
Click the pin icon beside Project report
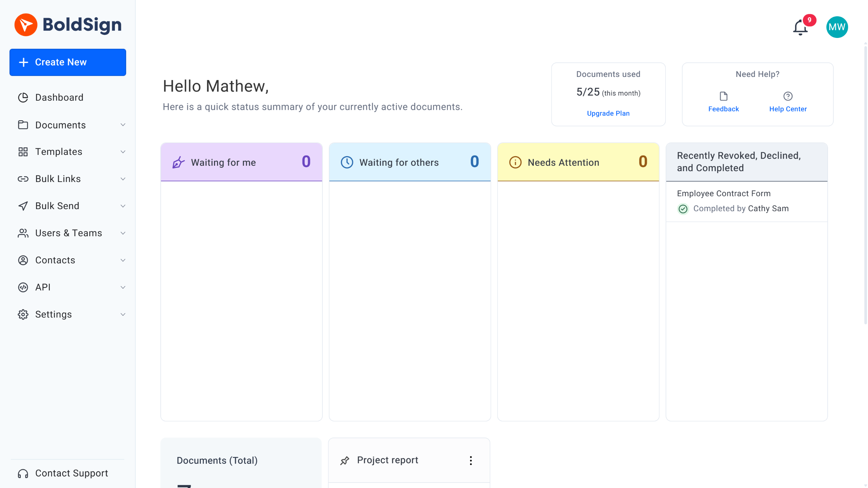click(344, 461)
